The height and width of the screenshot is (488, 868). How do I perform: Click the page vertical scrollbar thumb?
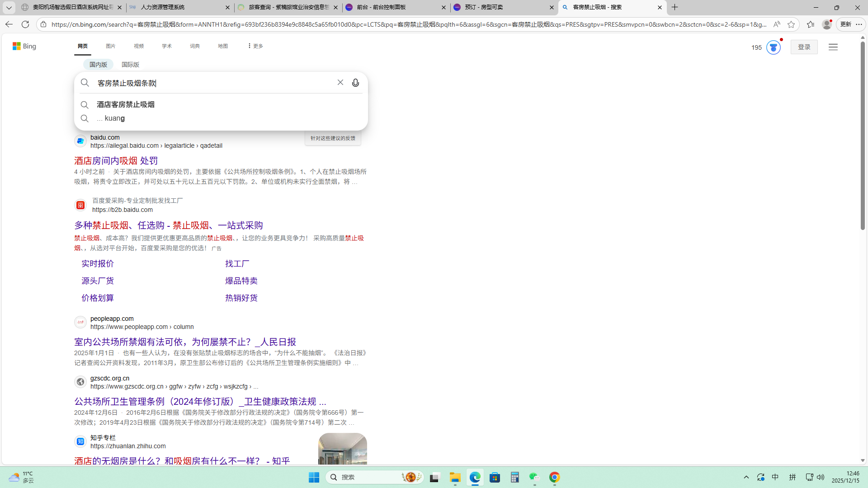(x=863, y=136)
